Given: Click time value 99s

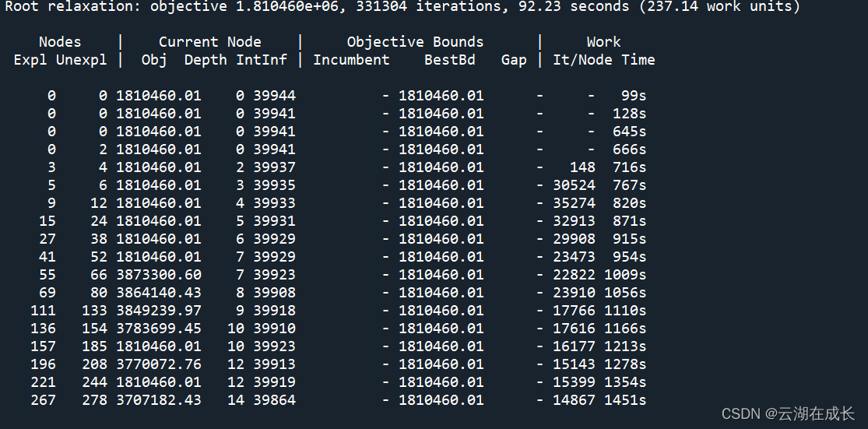Looking at the screenshot, I should point(633,96).
